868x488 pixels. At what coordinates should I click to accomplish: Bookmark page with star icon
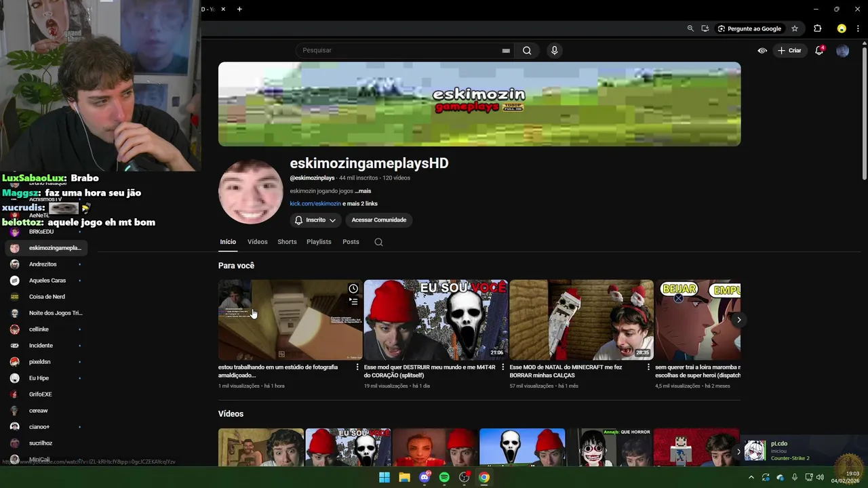795,28
